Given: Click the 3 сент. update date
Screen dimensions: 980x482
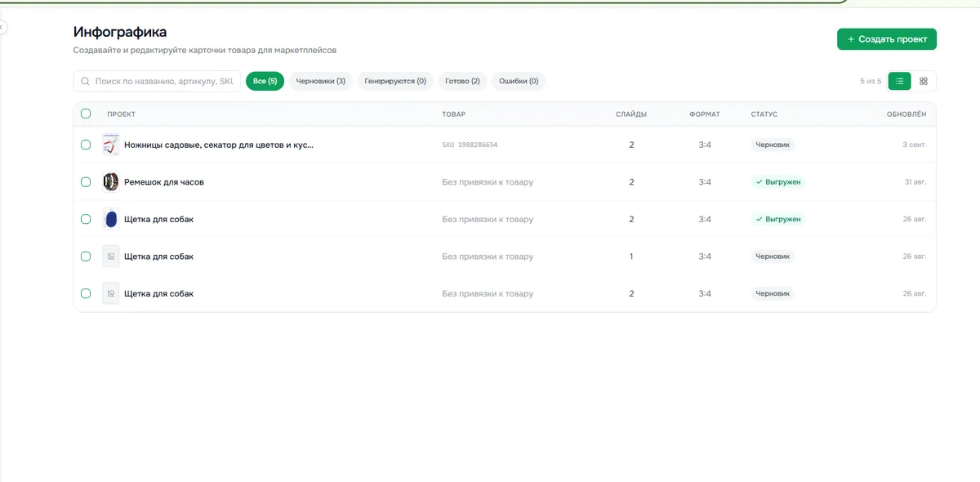Looking at the screenshot, I should pyautogui.click(x=915, y=145).
